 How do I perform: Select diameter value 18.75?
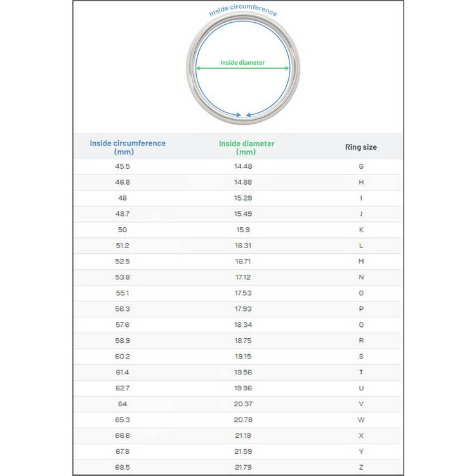pyautogui.click(x=243, y=340)
